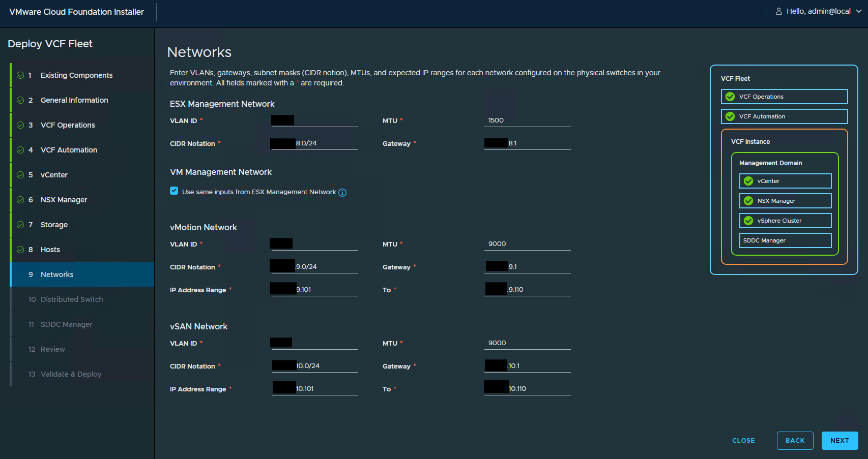868x459 pixels.
Task: Select step 11 SDDC Manager in wizard
Action: click(82, 324)
